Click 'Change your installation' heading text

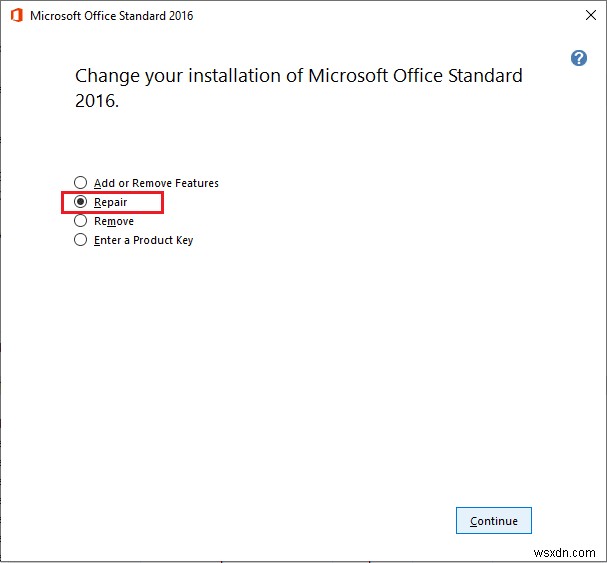pyautogui.click(x=298, y=88)
